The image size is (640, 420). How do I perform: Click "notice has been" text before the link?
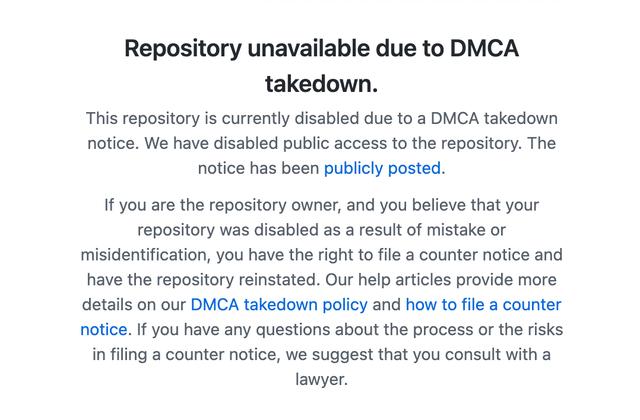[258, 168]
